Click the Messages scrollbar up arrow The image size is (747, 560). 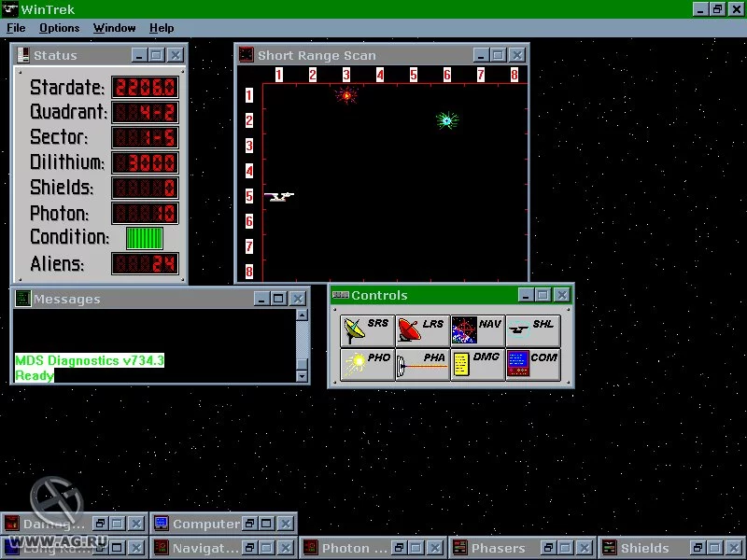coord(302,315)
